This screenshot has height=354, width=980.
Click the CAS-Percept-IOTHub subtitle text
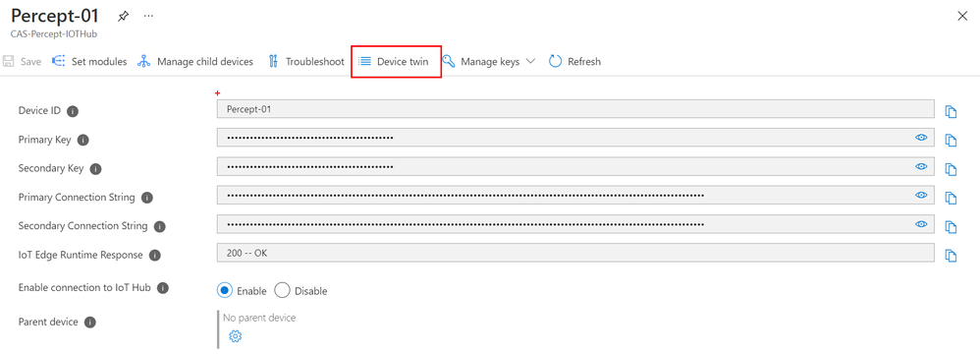tap(54, 34)
